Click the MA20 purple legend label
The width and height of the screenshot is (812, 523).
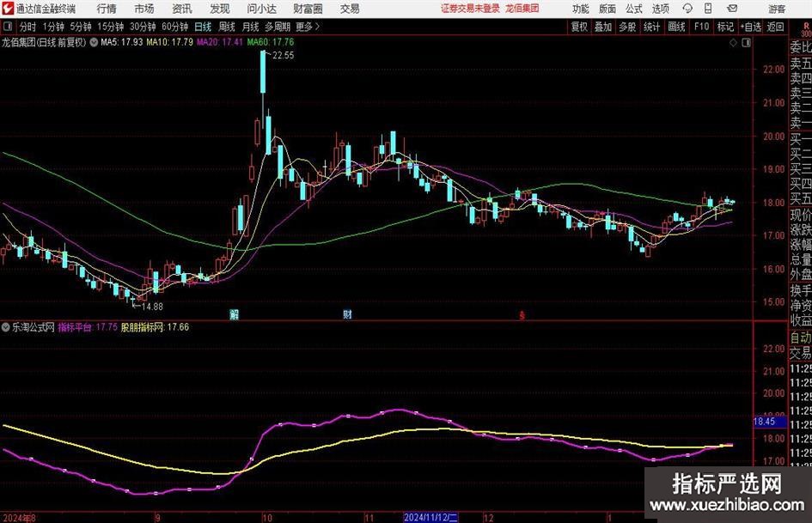click(x=218, y=41)
